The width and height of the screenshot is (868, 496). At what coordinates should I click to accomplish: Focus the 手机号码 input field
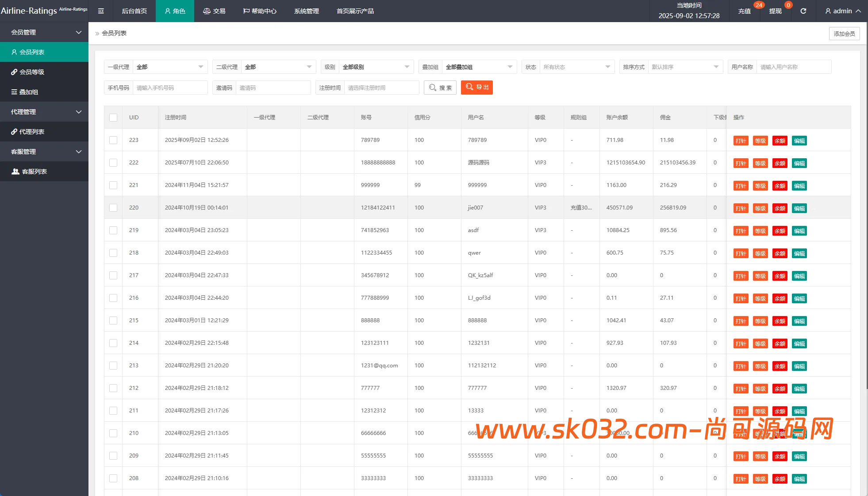pyautogui.click(x=169, y=88)
